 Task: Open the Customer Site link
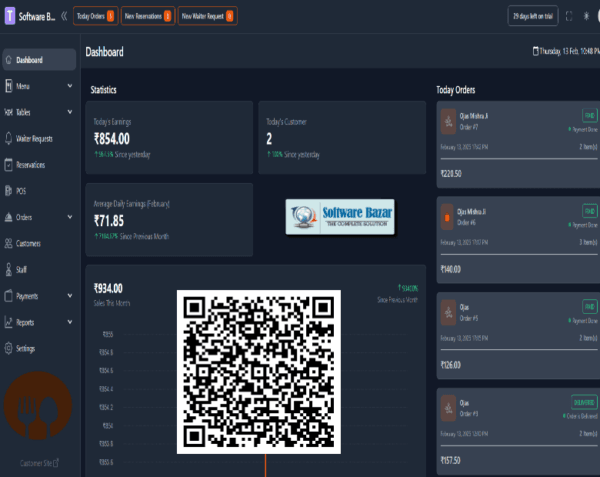[39, 463]
